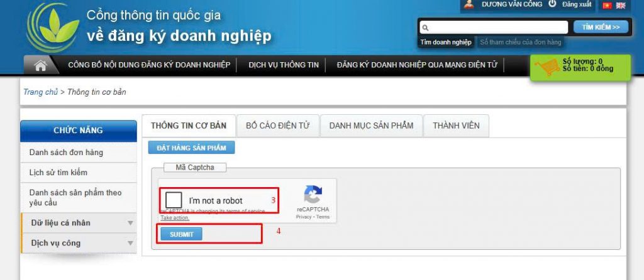The image size is (644, 280).
Task: Expand Dịch vụ công section
Action: coord(79,243)
